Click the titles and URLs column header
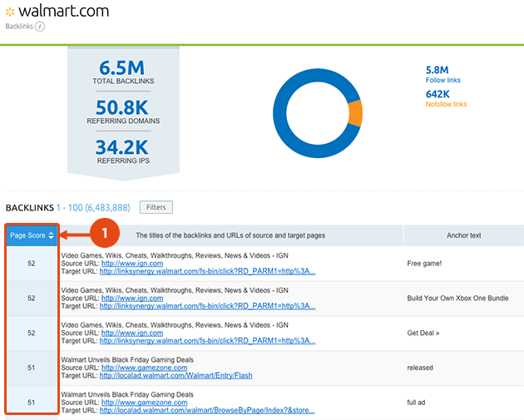 [x=230, y=235]
